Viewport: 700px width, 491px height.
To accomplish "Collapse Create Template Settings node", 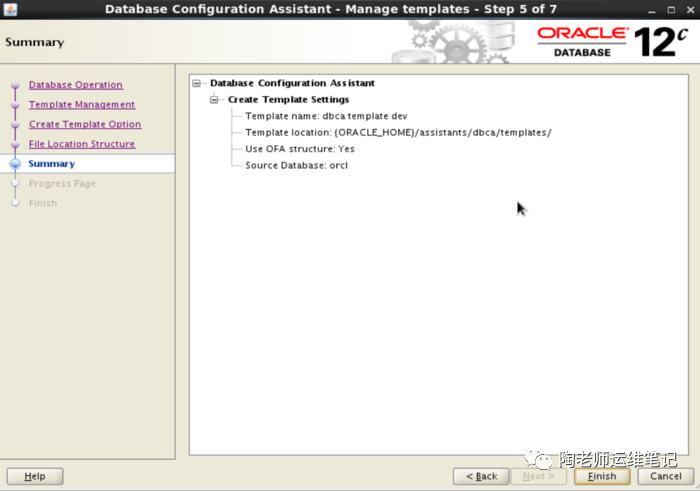I will (x=214, y=100).
